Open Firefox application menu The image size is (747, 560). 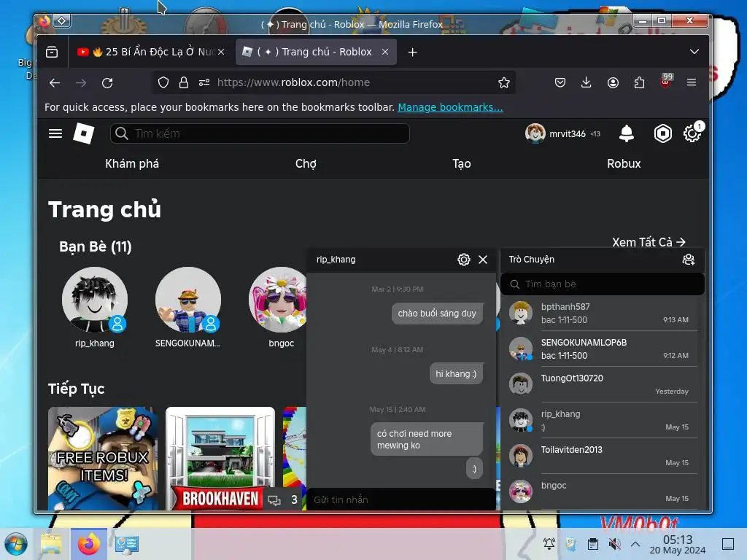point(692,83)
